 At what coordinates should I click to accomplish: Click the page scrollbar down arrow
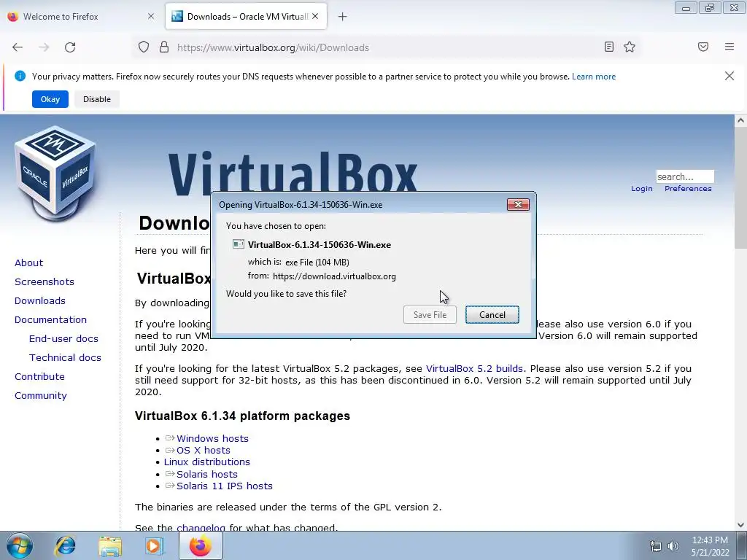point(740,525)
